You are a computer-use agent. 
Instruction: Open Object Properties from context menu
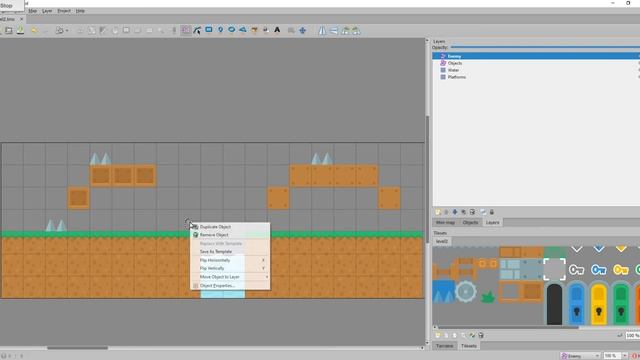click(x=230, y=286)
